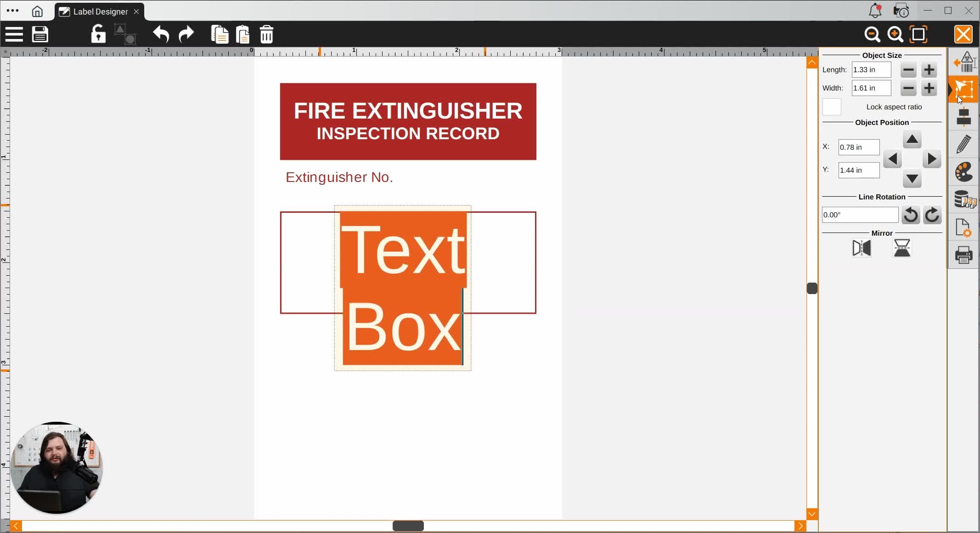Screen dimensions: 980x533
Task: Click the horizontal scrollbar thumb
Action: tap(408, 526)
